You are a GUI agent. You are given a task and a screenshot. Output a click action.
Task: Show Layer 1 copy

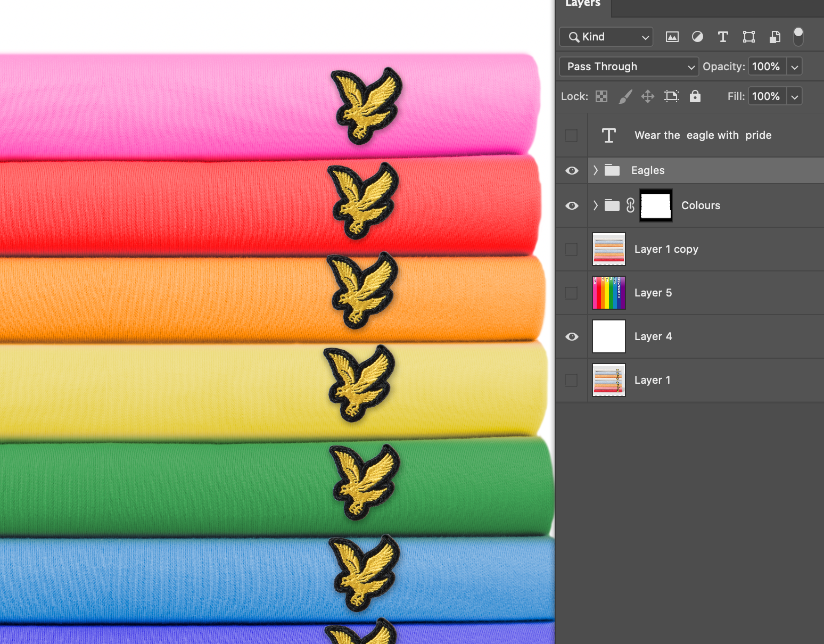pos(571,249)
